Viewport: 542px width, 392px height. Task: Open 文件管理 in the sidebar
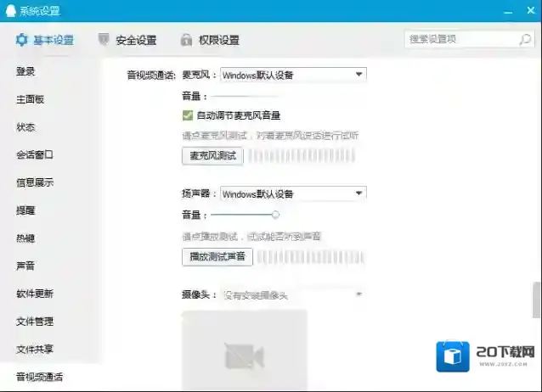point(35,322)
